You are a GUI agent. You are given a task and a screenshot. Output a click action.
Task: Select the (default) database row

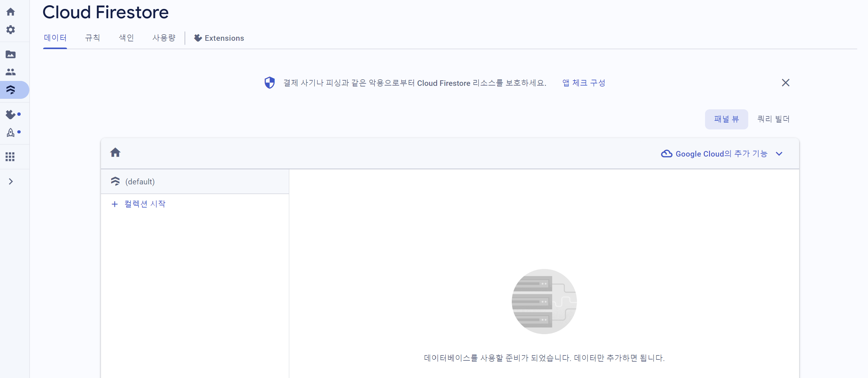195,181
